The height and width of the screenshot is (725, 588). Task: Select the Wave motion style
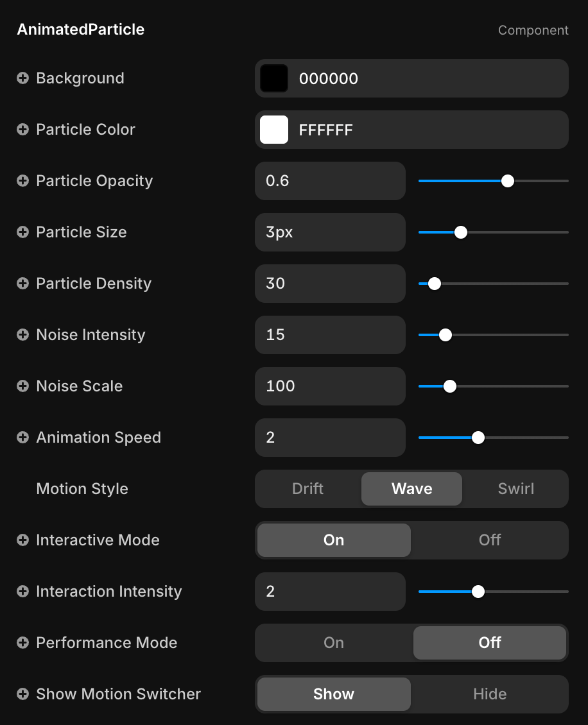tap(411, 489)
